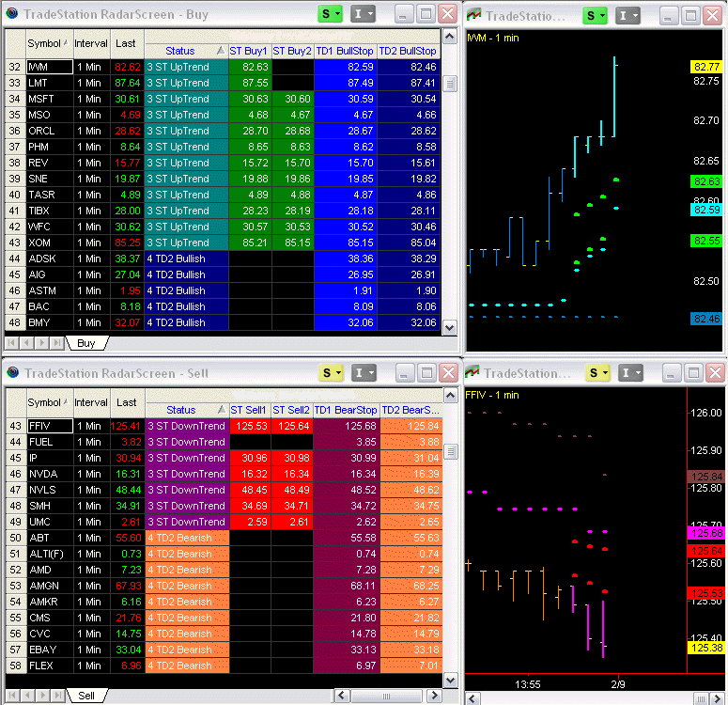728x705 pixels.
Task: Click ST Sell2 column header
Action: (x=291, y=410)
